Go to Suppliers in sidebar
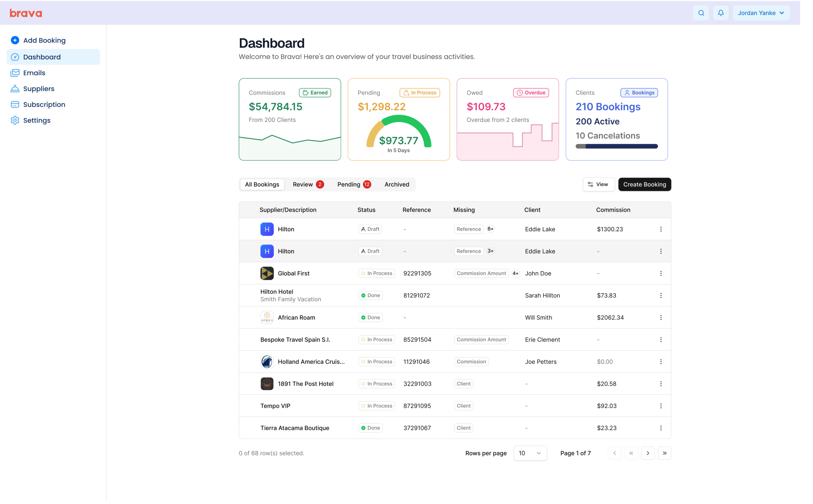813x504 pixels. click(38, 89)
